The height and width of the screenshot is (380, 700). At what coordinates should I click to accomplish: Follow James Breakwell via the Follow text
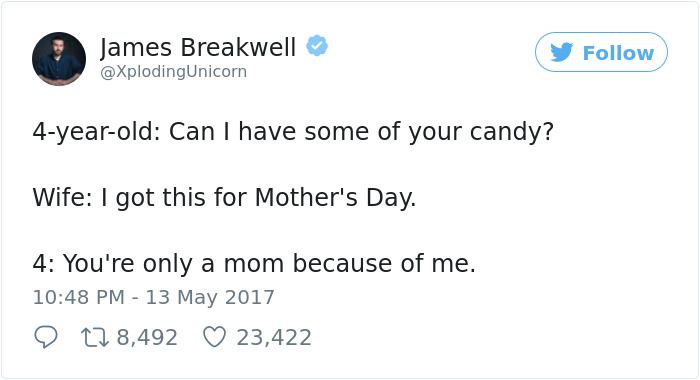point(618,53)
